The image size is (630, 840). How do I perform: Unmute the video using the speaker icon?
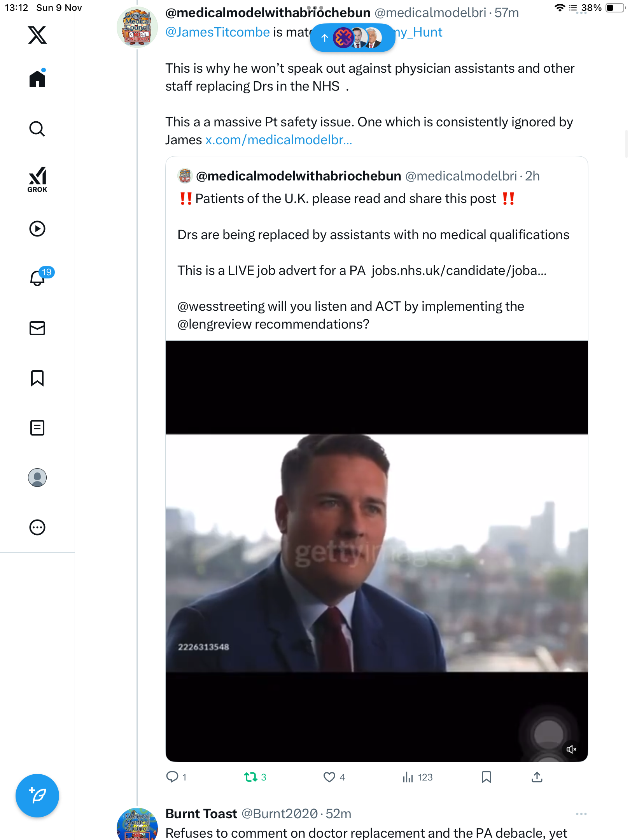coord(571,749)
